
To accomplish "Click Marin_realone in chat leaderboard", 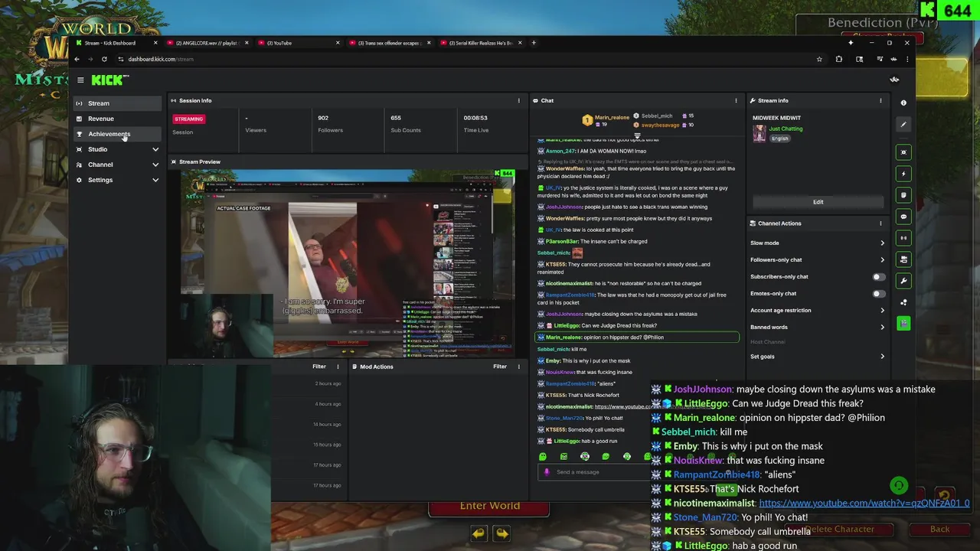I will pyautogui.click(x=612, y=117).
